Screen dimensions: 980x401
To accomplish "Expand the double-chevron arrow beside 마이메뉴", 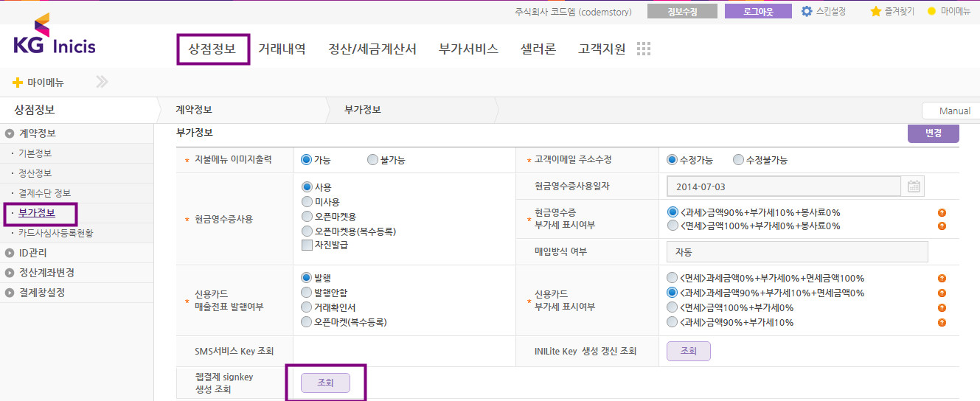I will [102, 82].
